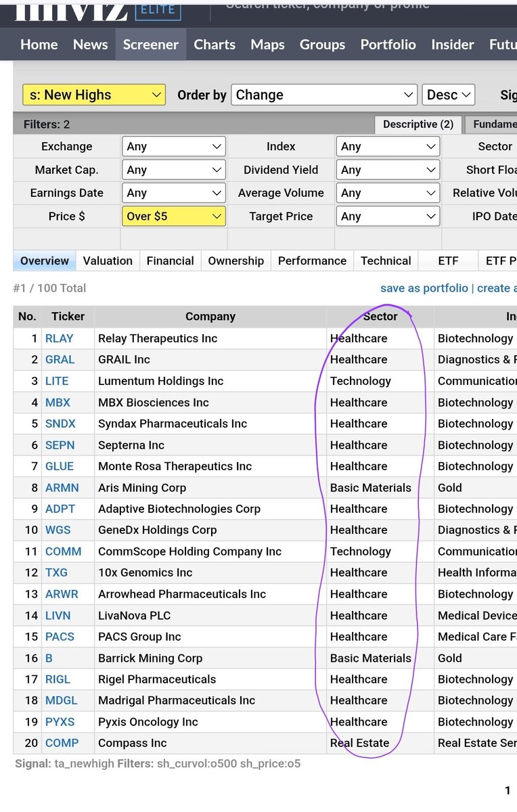Open the ARWR ticker link
This screenshot has width=517, height=812.
62,594
